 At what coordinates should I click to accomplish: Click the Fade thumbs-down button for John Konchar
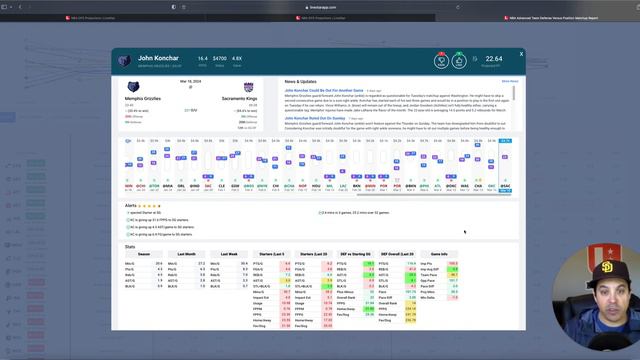click(x=441, y=61)
